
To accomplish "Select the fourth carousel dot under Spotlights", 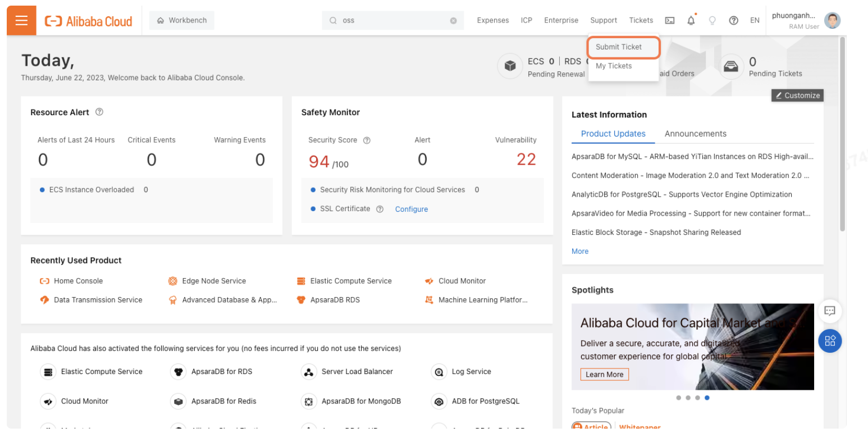I will pos(707,398).
